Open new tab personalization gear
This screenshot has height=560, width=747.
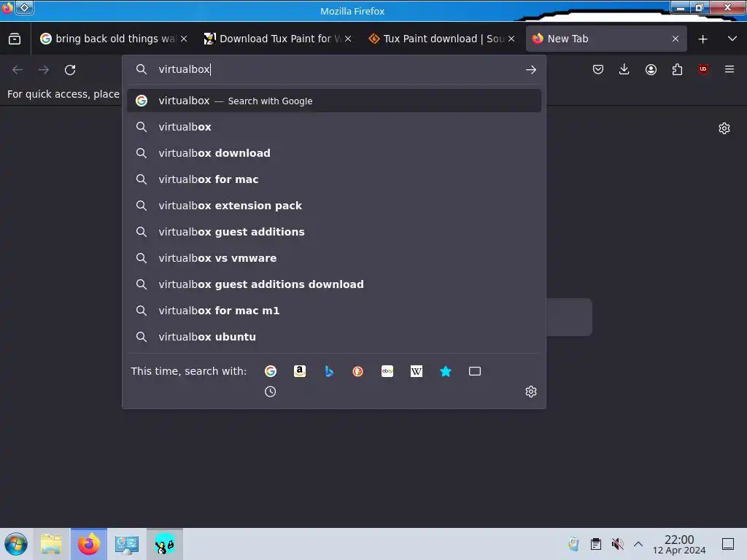point(724,128)
